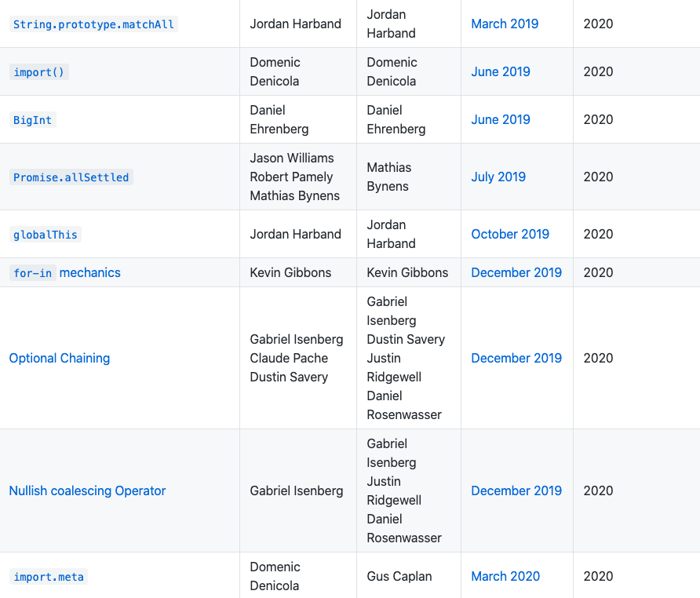Select author Gabriel Isenberg in Nullish coalescing row
The width and height of the screenshot is (700, 598).
click(297, 490)
